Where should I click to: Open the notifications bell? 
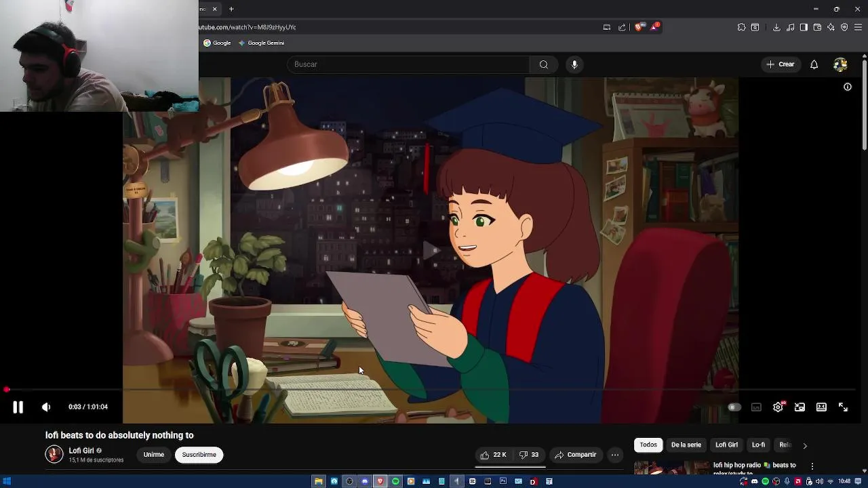coord(814,64)
